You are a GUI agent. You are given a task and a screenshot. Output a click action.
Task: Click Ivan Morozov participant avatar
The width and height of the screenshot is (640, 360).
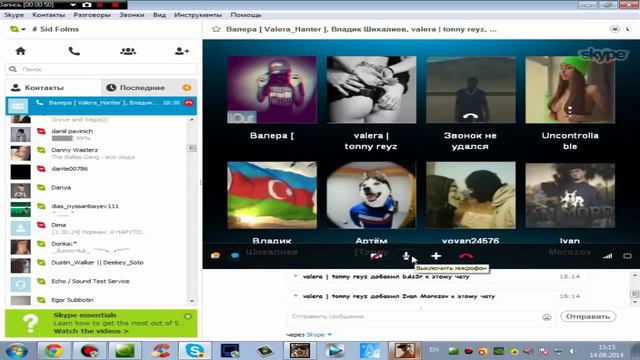pyautogui.click(x=570, y=195)
